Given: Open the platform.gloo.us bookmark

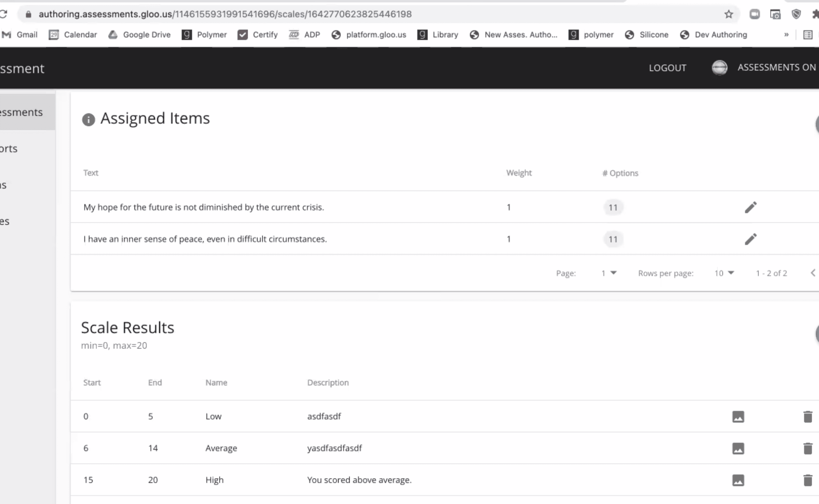Looking at the screenshot, I should (x=369, y=35).
